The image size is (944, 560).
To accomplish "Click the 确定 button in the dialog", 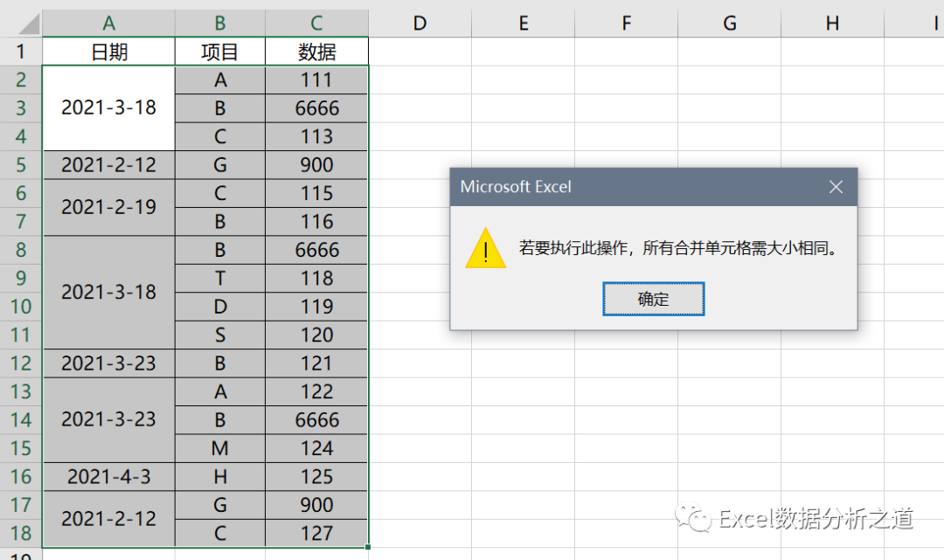I will (653, 299).
